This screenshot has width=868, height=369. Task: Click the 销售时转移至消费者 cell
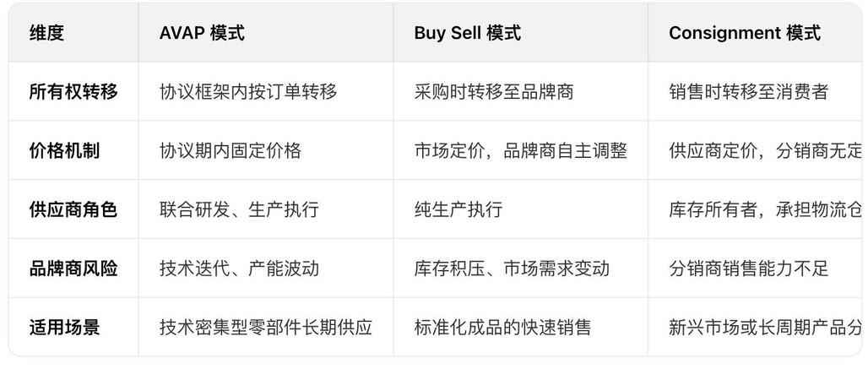pyautogui.click(x=748, y=92)
